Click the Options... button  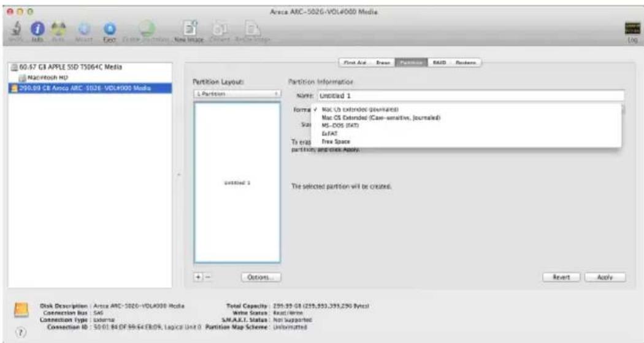tap(261, 277)
